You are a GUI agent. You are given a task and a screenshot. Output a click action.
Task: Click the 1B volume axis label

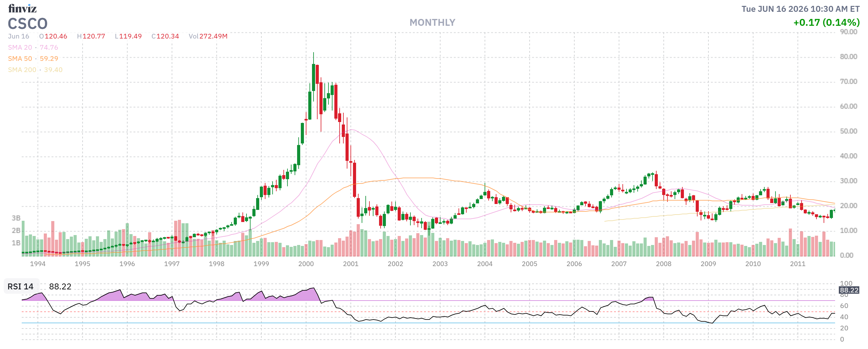click(16, 243)
